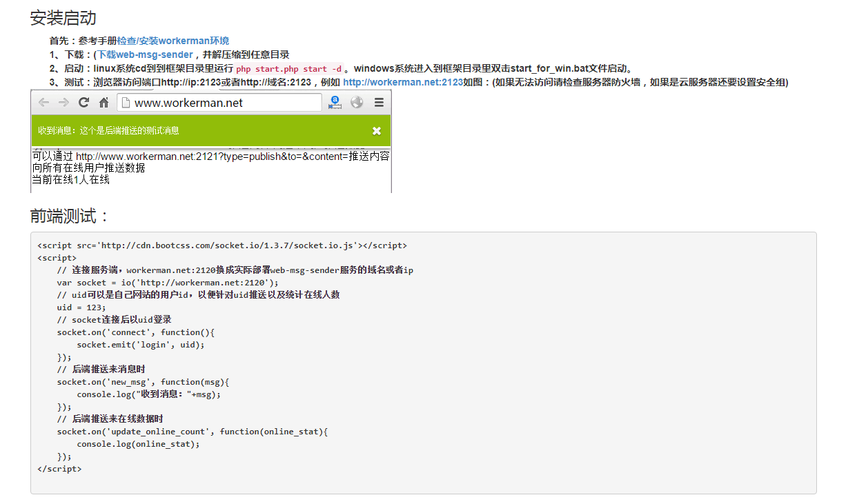
Task: Click the translate 'a' icon next to address bar
Action: tap(335, 102)
